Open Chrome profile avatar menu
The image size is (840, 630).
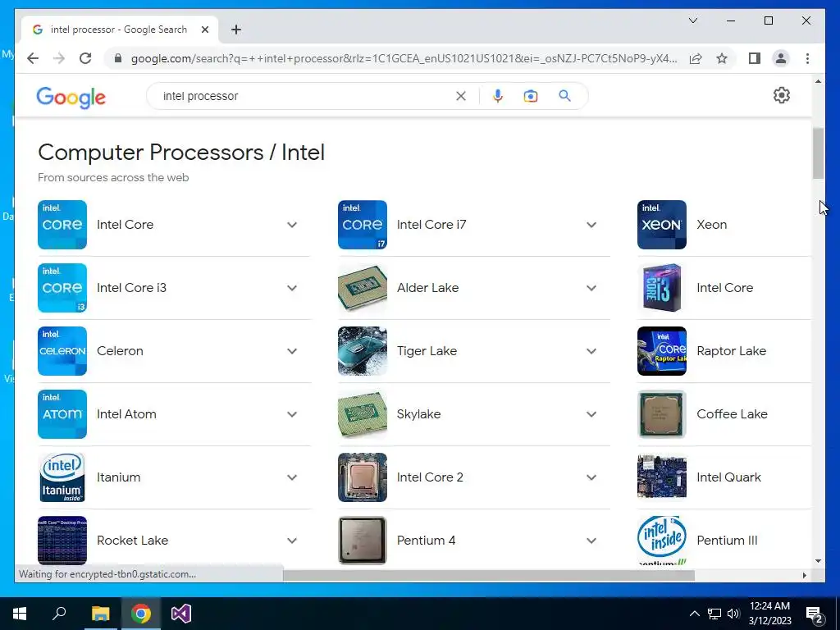(781, 58)
